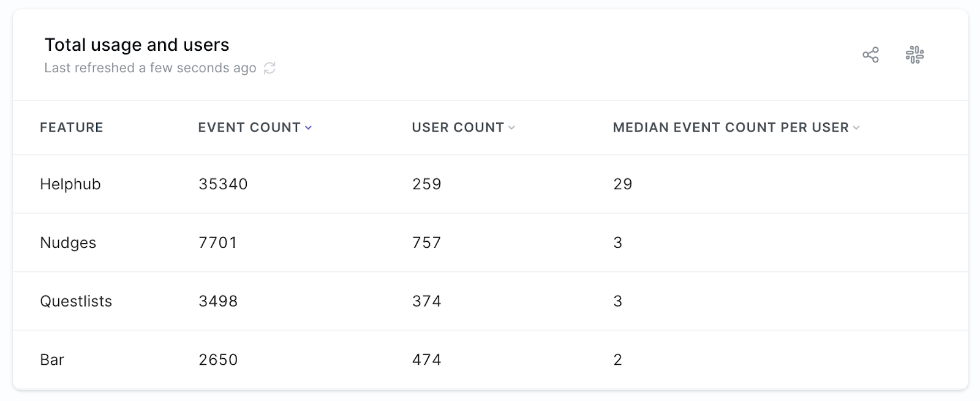This screenshot has height=401, width=980.
Task: Click the Slack integration icon
Action: [x=914, y=55]
